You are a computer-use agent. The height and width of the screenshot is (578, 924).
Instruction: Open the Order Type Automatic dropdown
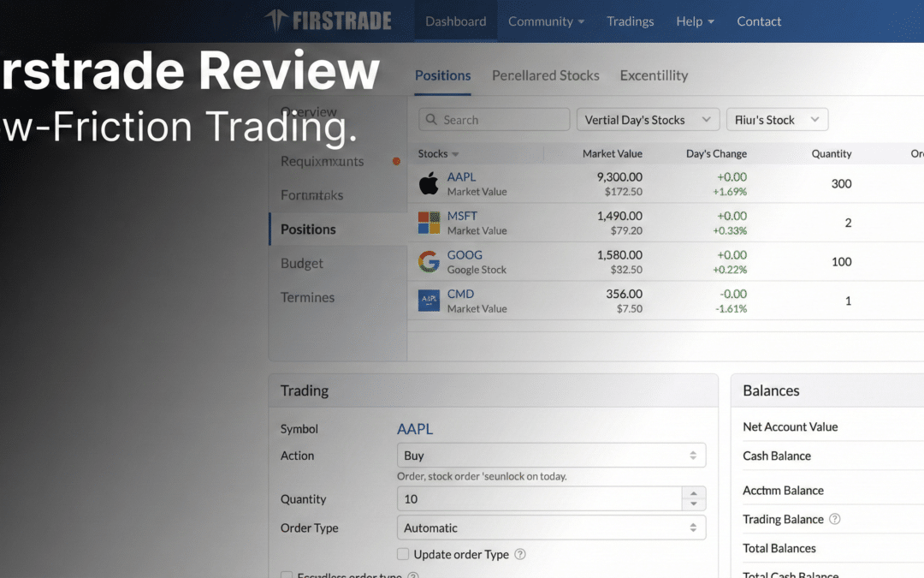point(551,527)
